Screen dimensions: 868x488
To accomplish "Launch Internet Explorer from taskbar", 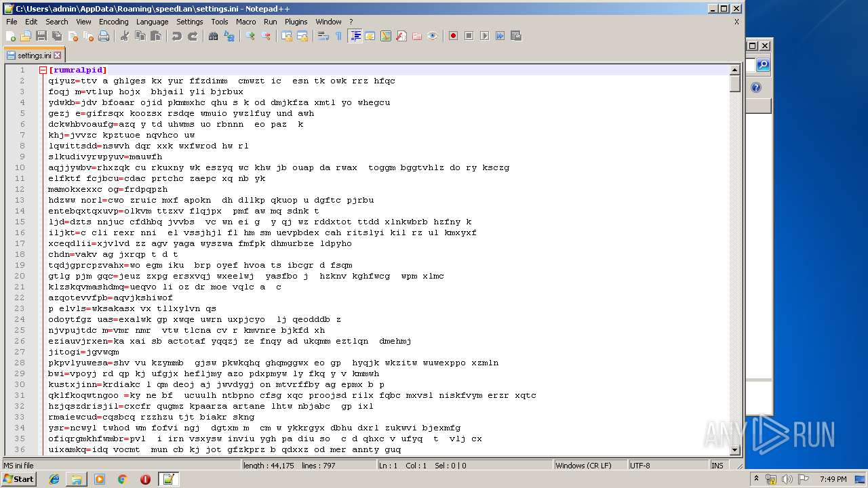I will tap(54, 479).
